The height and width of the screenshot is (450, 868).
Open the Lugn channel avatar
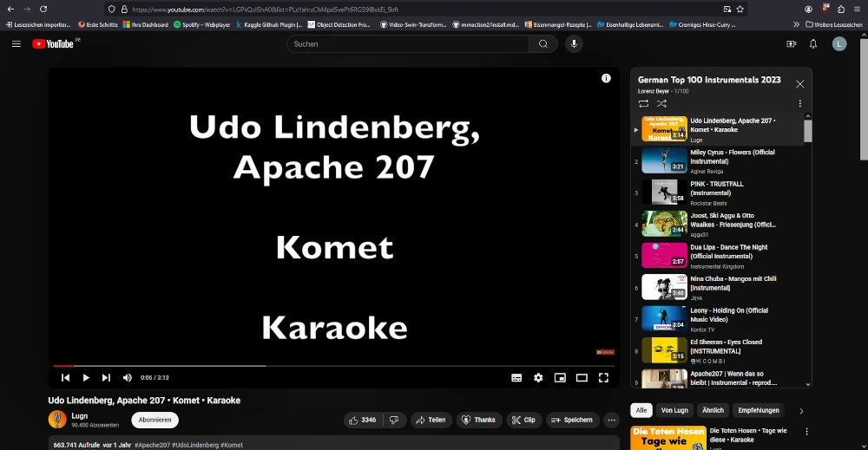57,420
